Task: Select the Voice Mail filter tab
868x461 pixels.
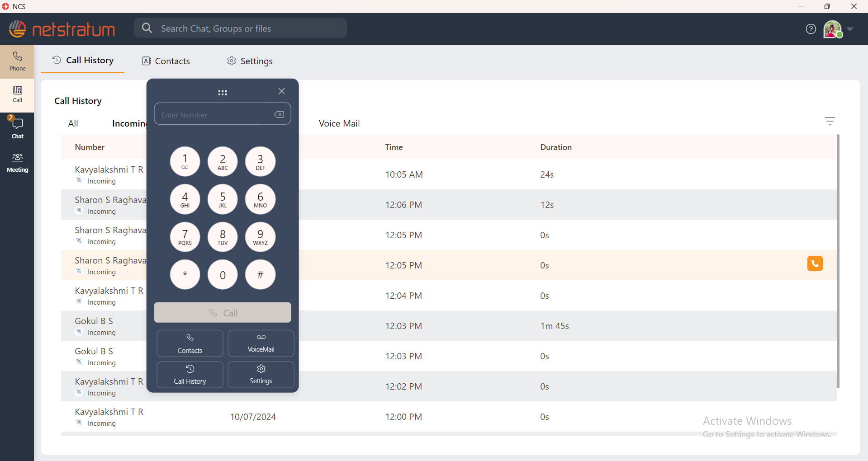Action: tap(339, 123)
